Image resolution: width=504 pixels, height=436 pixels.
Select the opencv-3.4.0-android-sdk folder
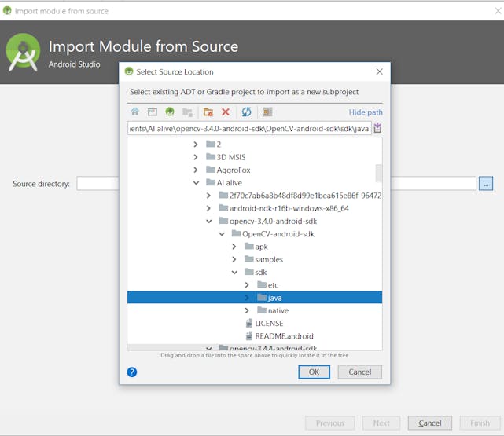tap(273, 222)
